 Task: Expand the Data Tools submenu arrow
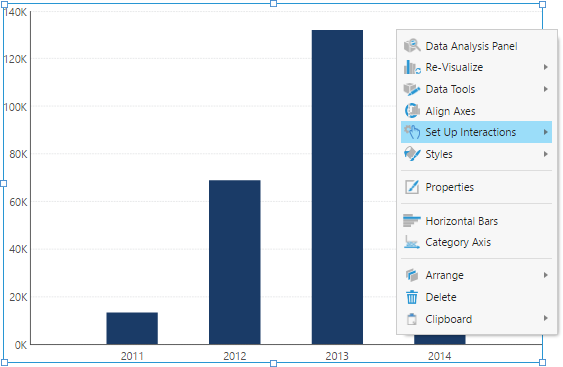tap(545, 89)
